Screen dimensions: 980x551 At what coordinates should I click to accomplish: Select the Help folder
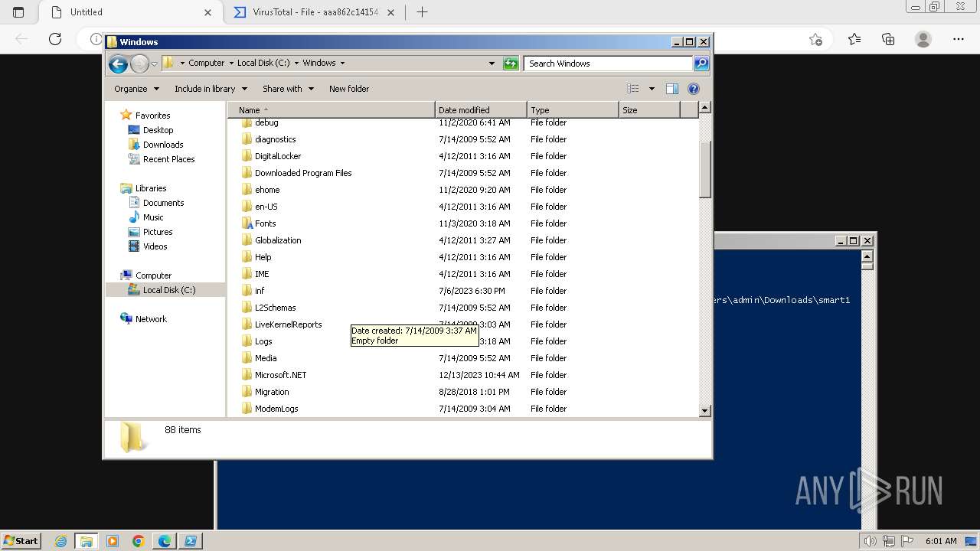tap(263, 257)
